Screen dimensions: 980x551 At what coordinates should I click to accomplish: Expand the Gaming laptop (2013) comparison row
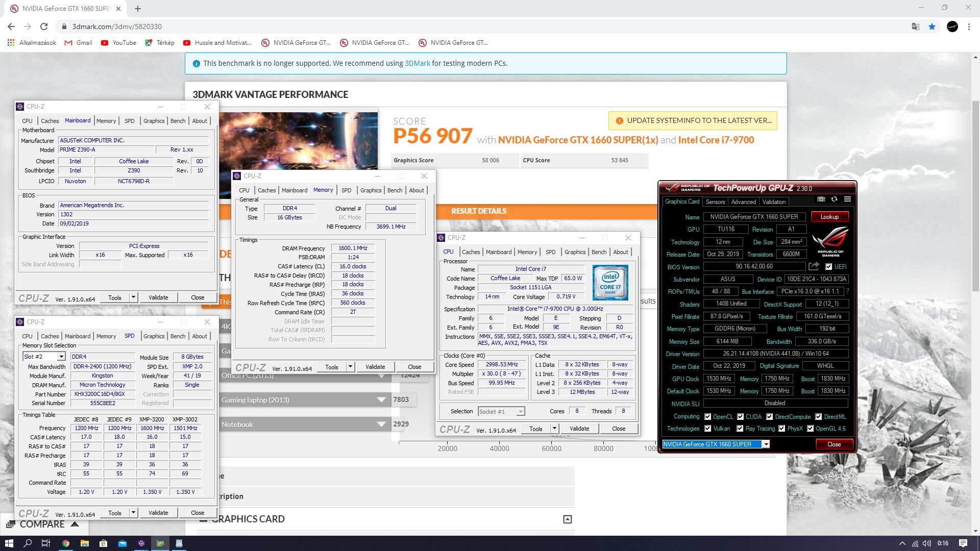point(381,400)
